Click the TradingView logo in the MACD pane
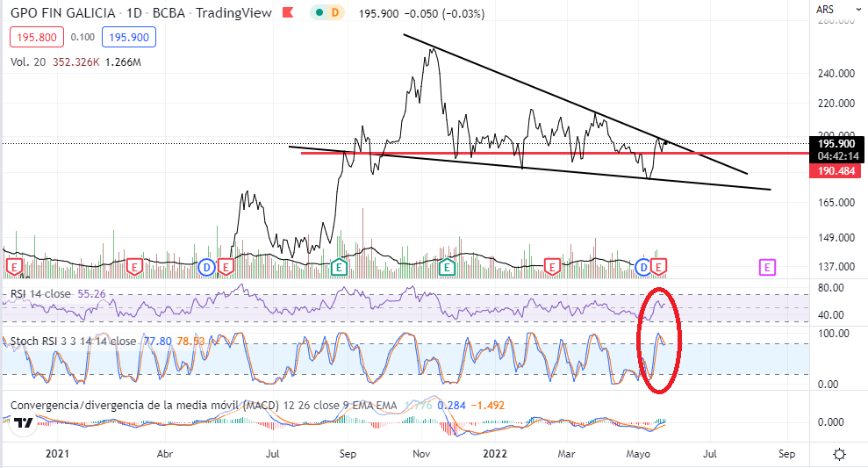868x468 pixels. [24, 424]
